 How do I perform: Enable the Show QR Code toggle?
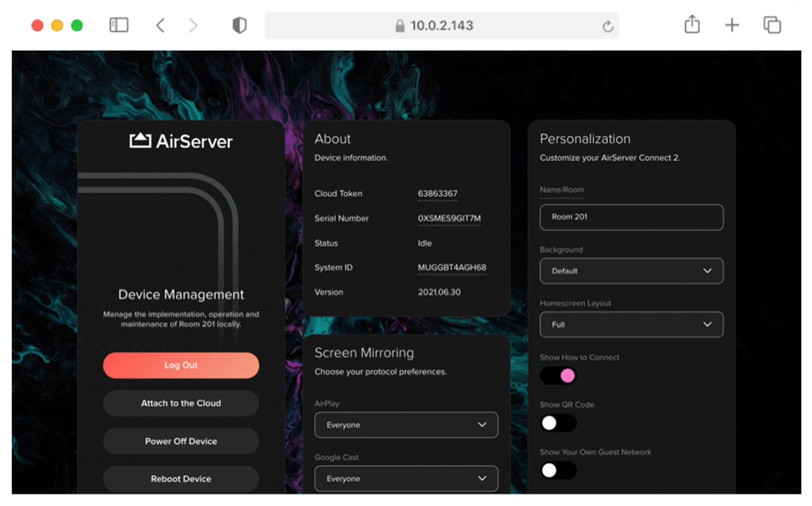558,423
